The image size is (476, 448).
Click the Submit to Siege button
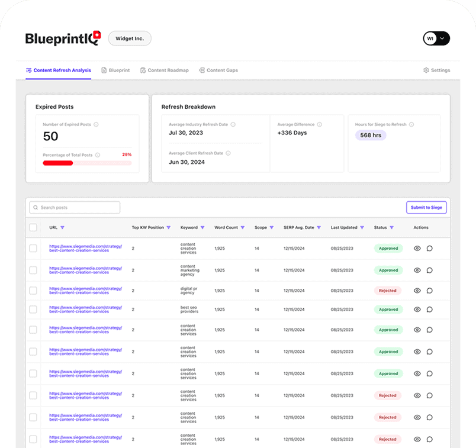tap(426, 208)
